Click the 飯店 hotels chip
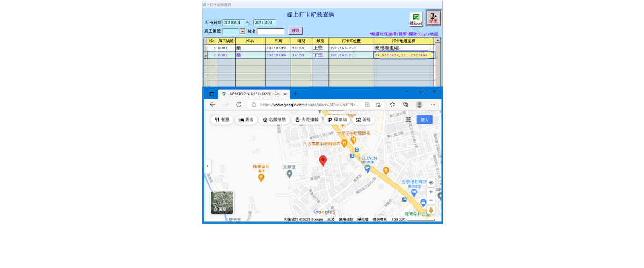Screen dimensions: 644x268 [246, 120]
